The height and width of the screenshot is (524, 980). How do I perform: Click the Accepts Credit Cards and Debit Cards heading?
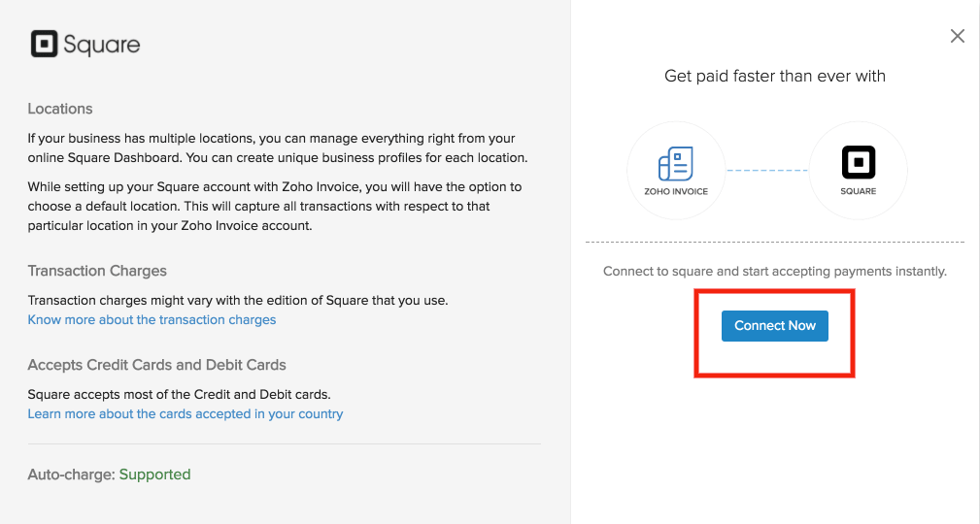pyautogui.click(x=156, y=365)
